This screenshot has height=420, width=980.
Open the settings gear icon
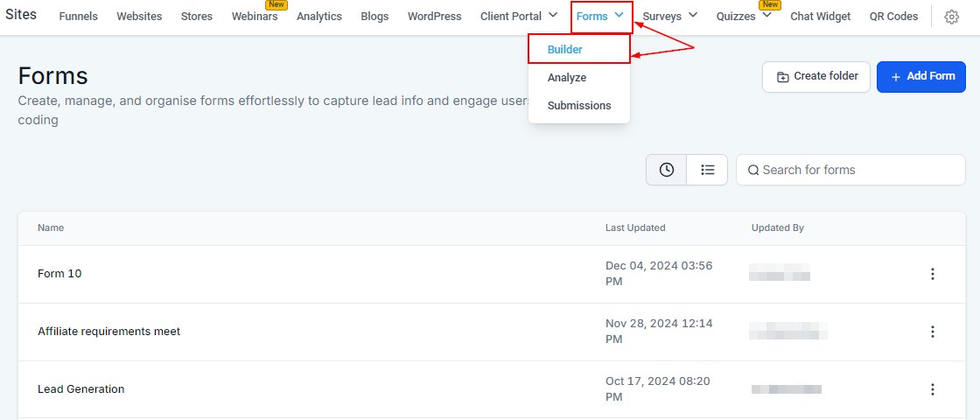tap(952, 17)
